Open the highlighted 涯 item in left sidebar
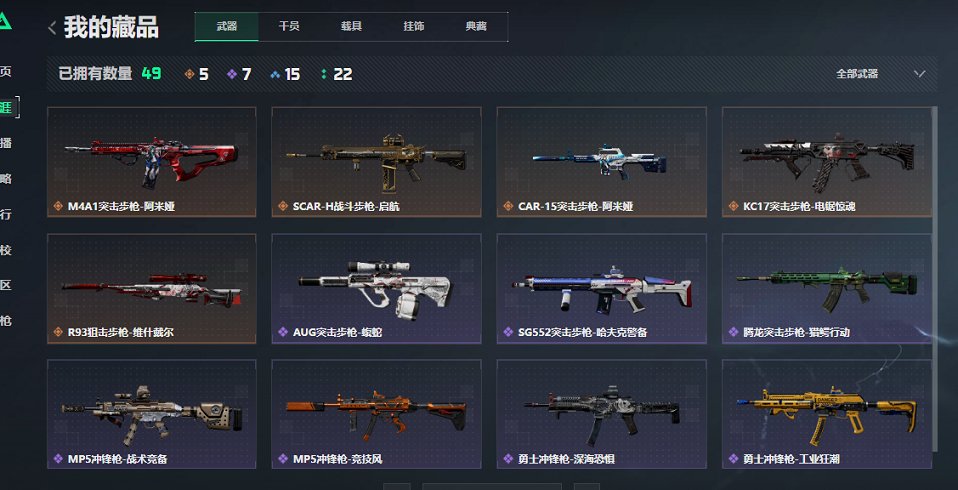The image size is (958, 490). tap(7, 108)
